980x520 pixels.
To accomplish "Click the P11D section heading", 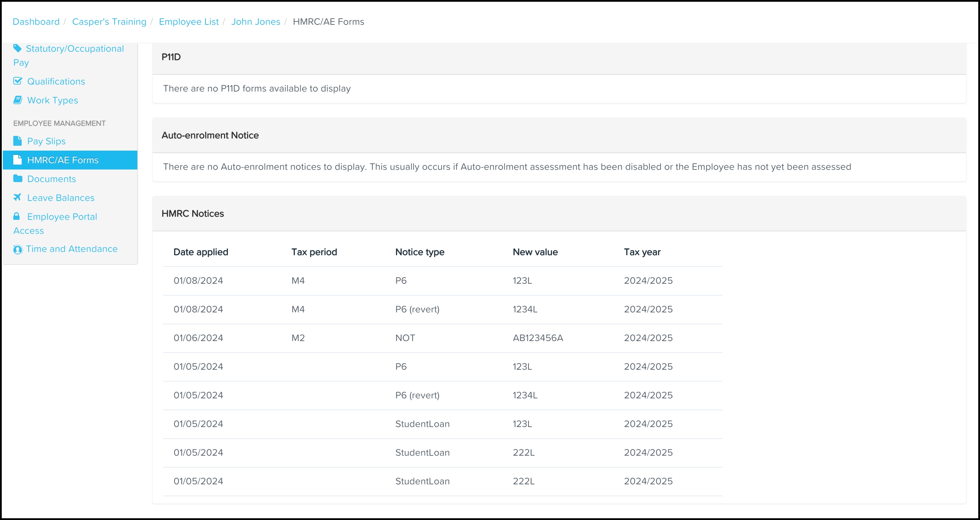I will (x=171, y=57).
